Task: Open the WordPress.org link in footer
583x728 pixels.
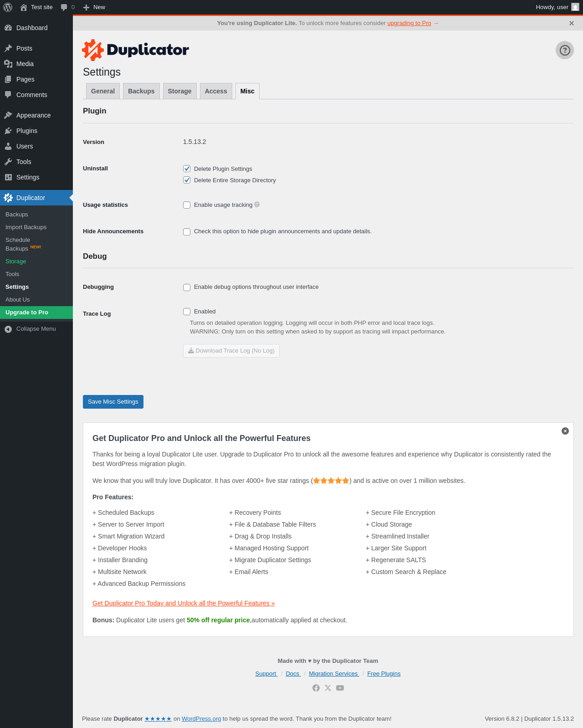Action: click(201, 719)
